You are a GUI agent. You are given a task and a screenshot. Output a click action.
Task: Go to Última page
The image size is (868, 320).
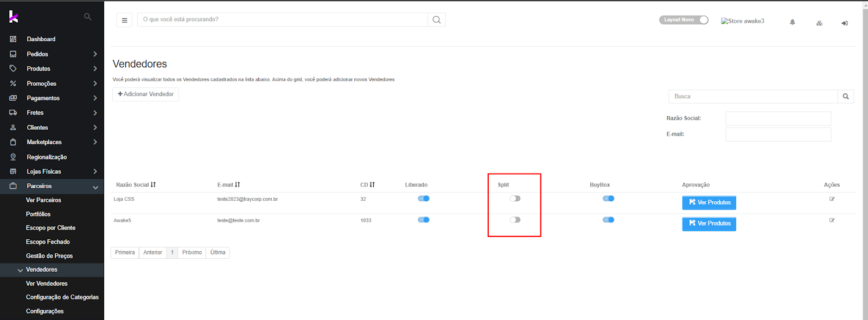(x=218, y=253)
